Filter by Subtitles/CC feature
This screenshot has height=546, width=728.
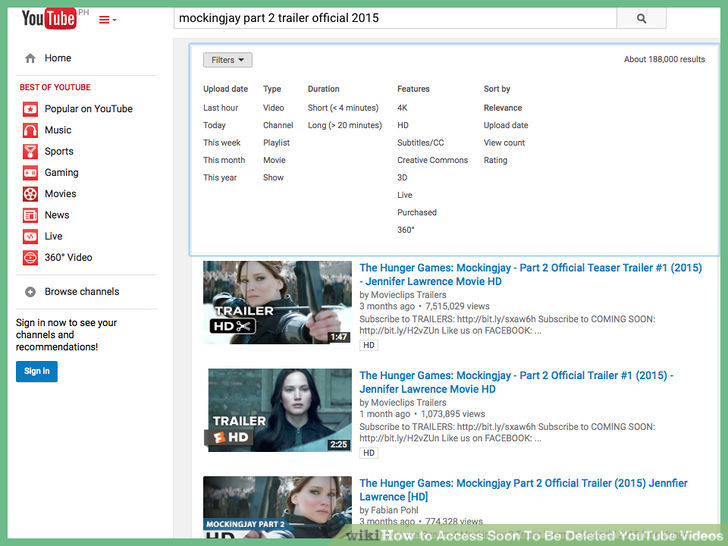click(420, 143)
